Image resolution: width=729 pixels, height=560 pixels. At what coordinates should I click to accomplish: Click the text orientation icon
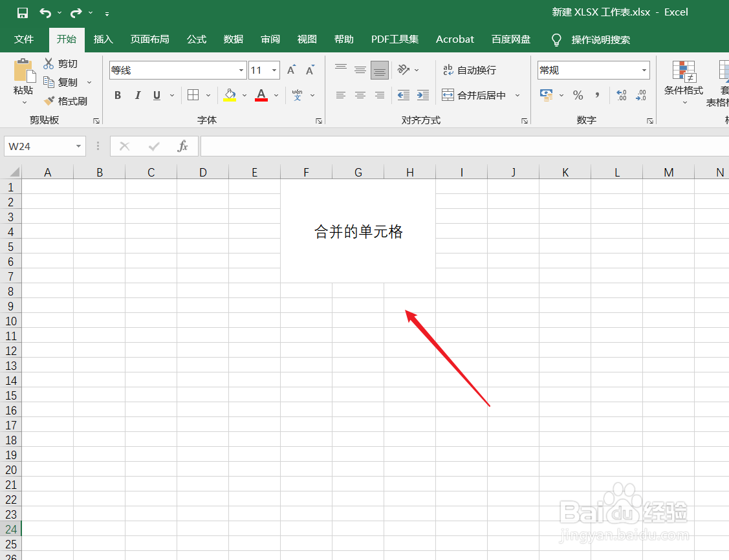click(x=404, y=70)
